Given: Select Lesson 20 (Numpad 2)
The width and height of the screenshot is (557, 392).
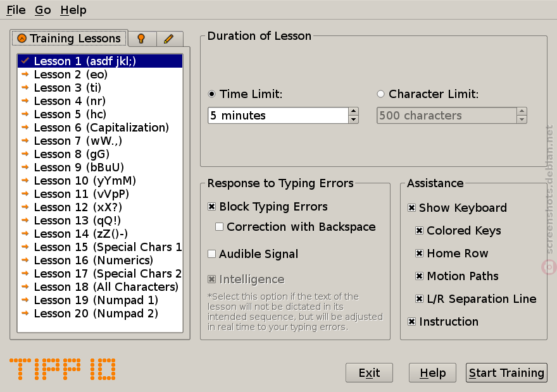Looking at the screenshot, I should (100, 314).
